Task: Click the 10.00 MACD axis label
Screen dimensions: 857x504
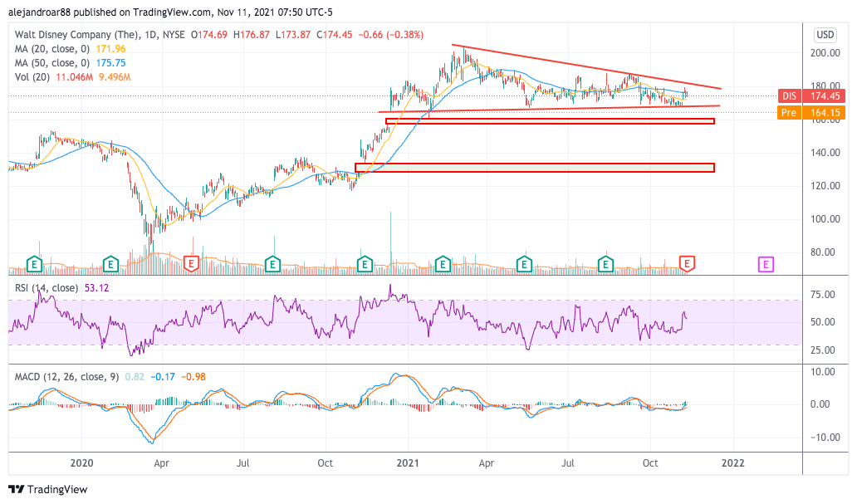Action: click(823, 372)
